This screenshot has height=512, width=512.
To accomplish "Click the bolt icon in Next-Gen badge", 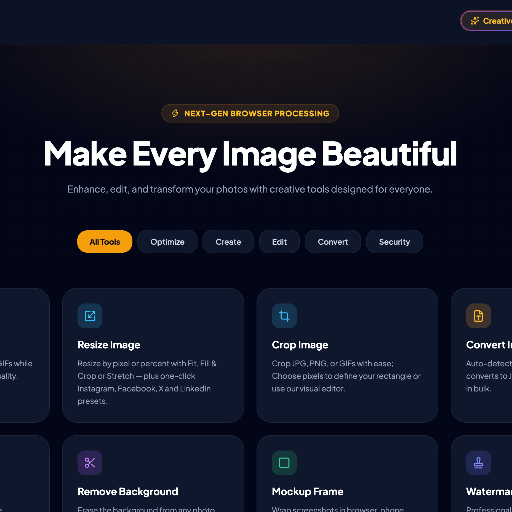I will pos(175,113).
